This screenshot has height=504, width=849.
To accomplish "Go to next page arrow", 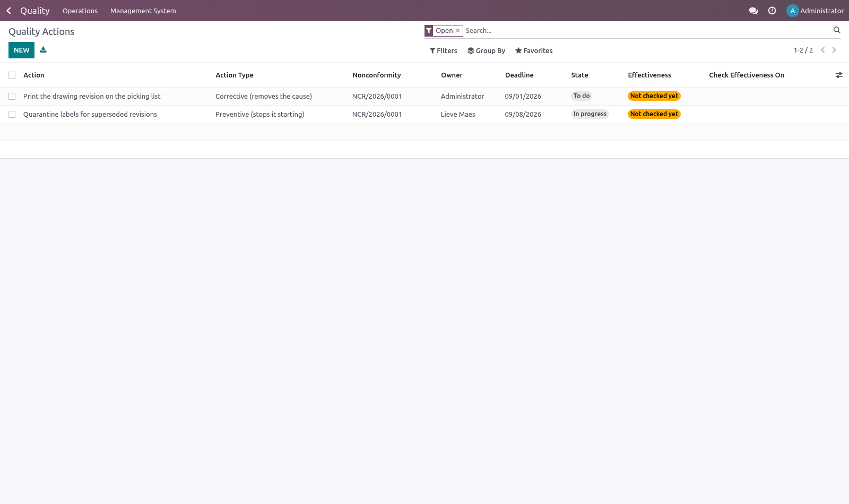I will 834,50.
